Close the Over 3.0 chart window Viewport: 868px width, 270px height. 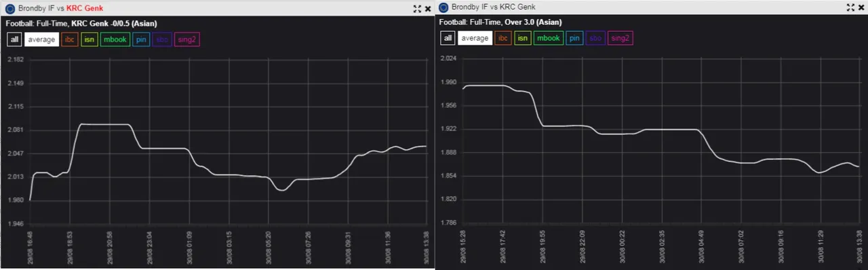coord(861,7)
